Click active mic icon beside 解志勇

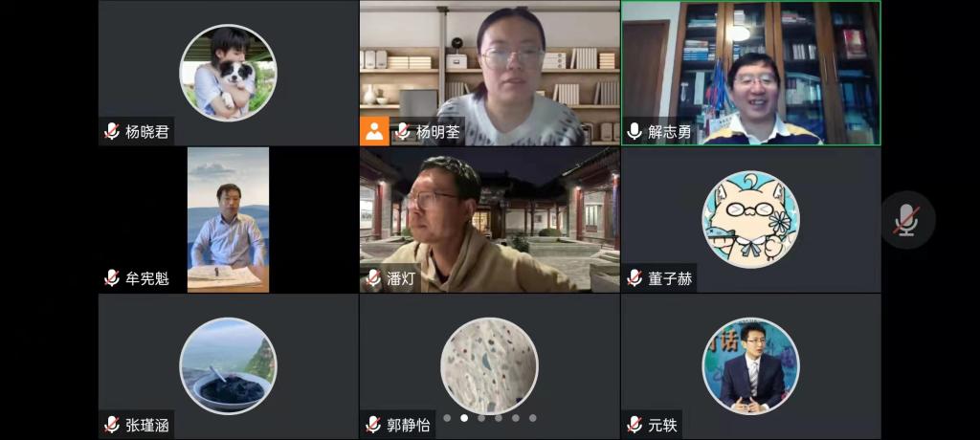pos(635,132)
